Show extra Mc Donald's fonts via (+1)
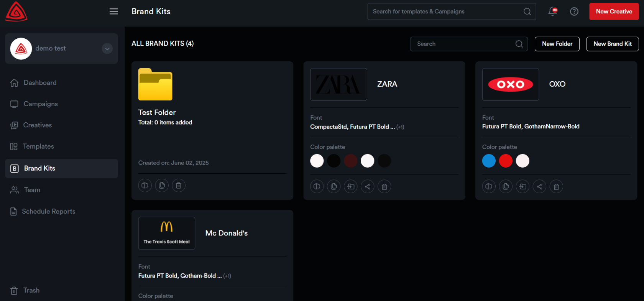This screenshot has width=644, height=301. [x=227, y=276]
